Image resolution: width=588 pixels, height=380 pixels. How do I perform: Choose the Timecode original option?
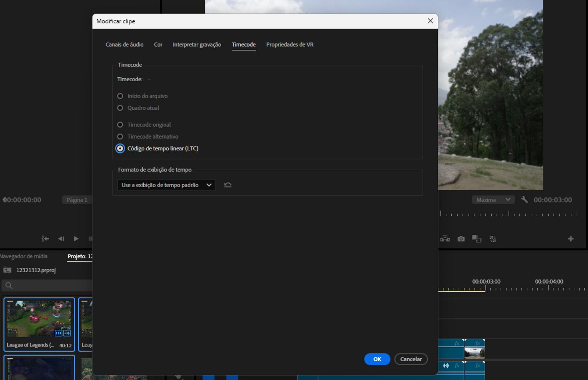[120, 125]
